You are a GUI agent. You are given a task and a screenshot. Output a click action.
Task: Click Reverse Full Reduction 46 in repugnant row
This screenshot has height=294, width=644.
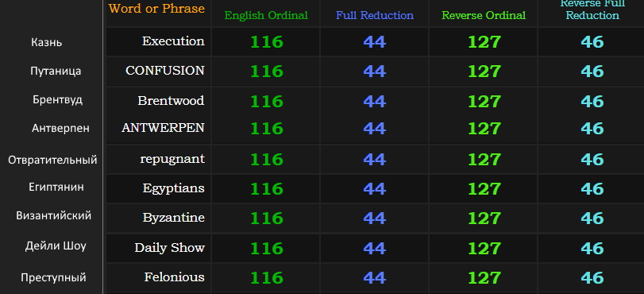(x=592, y=160)
